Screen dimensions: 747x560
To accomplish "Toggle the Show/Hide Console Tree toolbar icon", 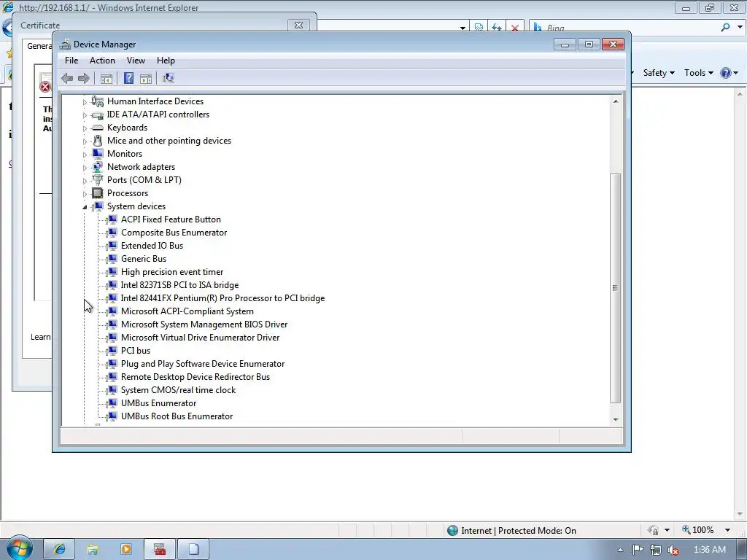I will [107, 78].
